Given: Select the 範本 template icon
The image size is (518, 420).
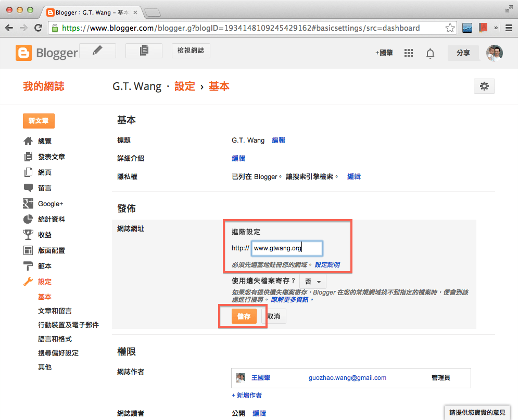Looking at the screenshot, I should pos(27,266).
